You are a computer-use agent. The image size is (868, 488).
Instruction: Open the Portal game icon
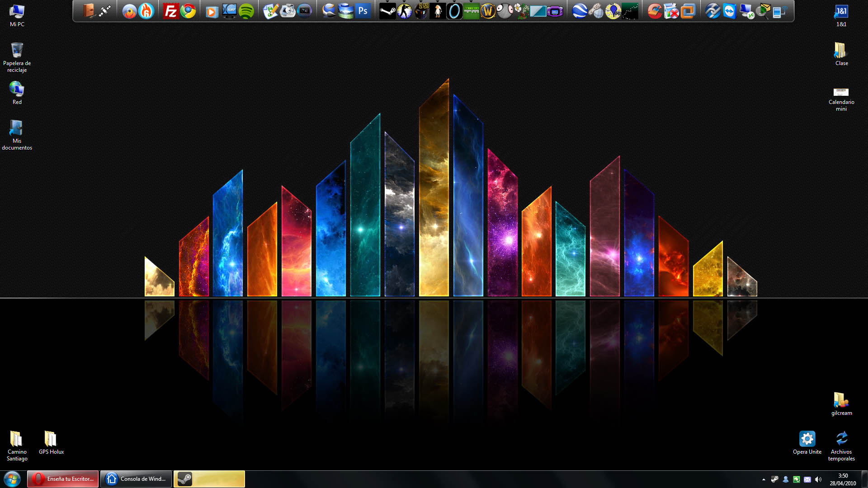(454, 11)
